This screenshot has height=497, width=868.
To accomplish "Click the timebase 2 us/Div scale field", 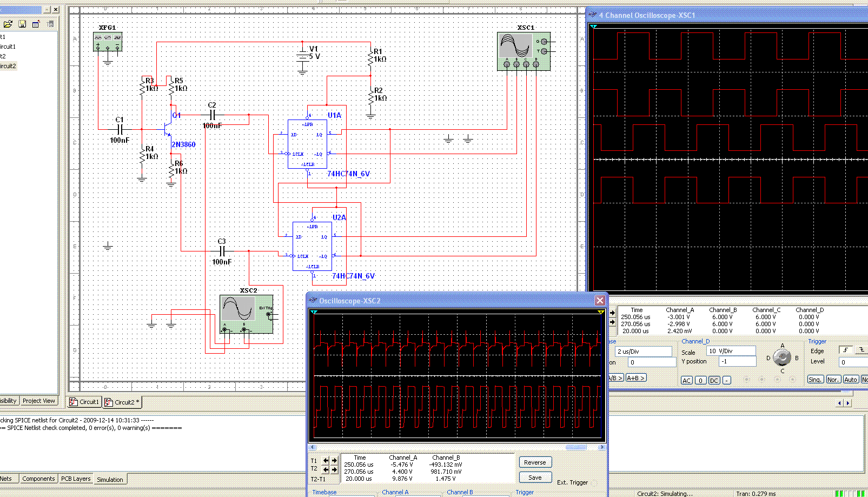I will click(644, 352).
